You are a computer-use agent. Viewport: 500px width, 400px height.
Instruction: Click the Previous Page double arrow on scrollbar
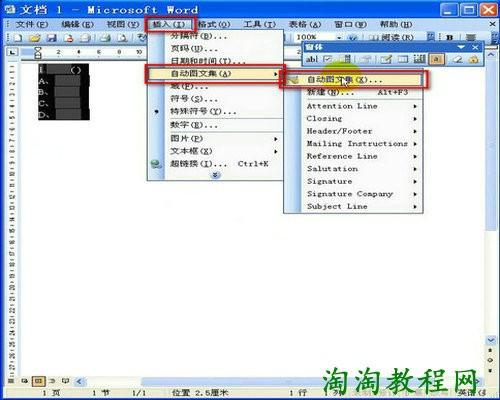[x=491, y=350]
